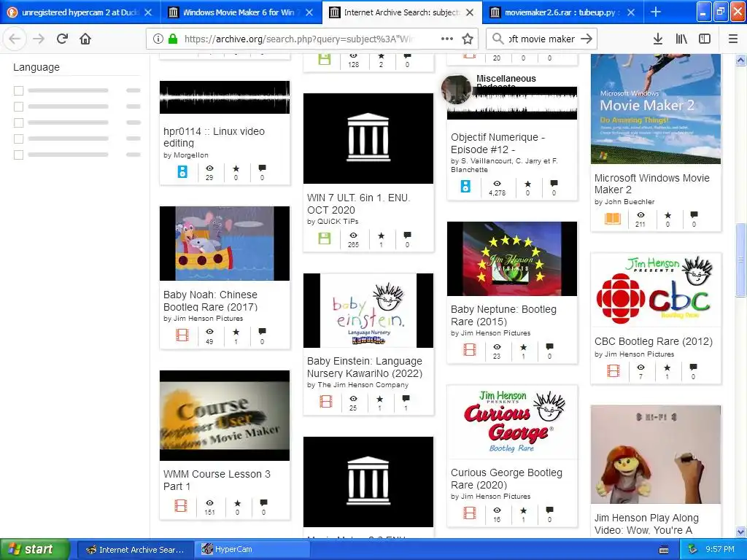Image resolution: width=747 pixels, height=560 pixels.
Task: Click film icon under CBC Bootleg Rare item
Action: (x=614, y=370)
